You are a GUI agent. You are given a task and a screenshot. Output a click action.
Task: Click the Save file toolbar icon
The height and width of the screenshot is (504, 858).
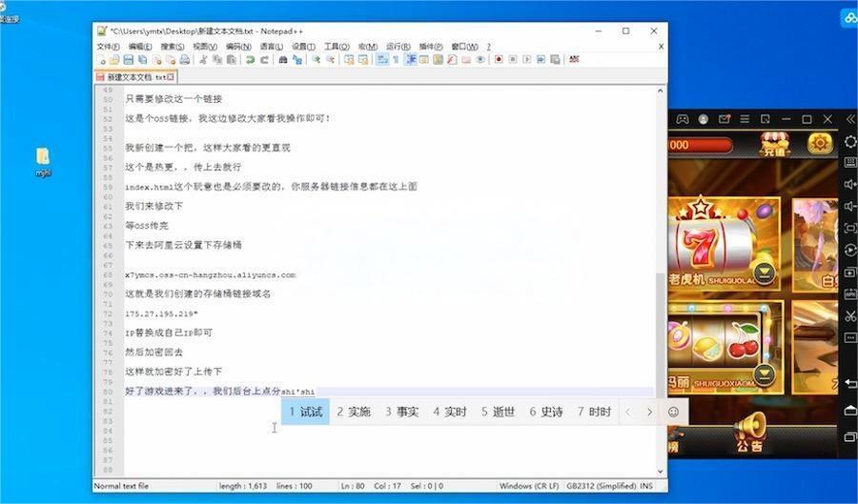(x=129, y=60)
